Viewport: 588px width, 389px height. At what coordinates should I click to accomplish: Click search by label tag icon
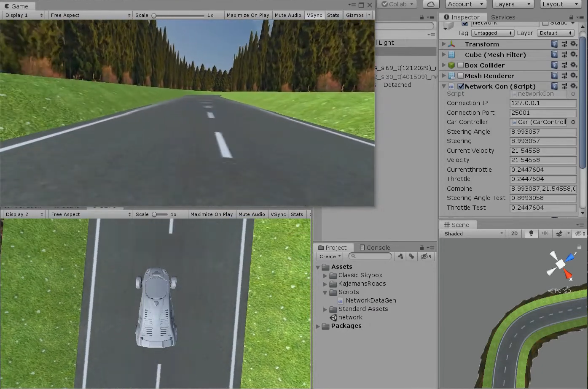411,257
